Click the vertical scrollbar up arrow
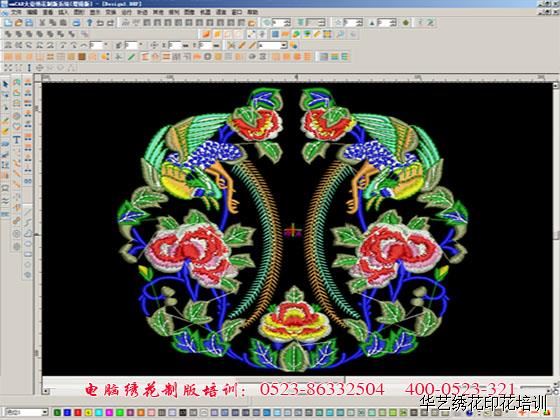 click(556, 86)
